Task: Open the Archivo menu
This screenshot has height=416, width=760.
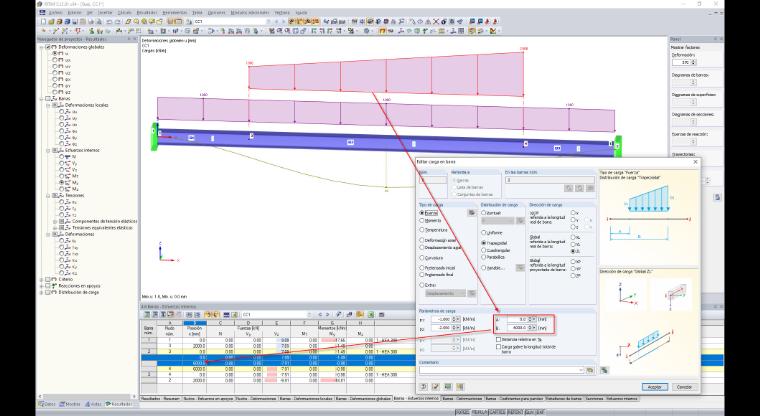Action: pyautogui.click(x=56, y=13)
